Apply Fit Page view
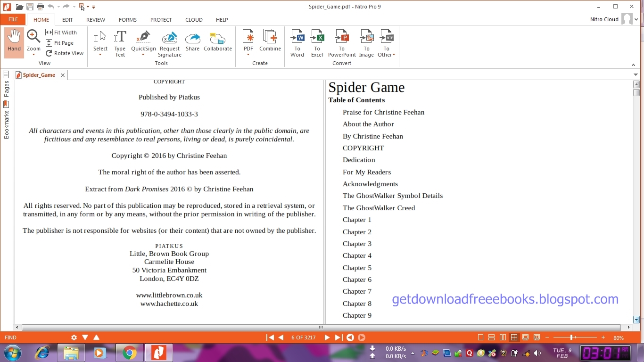 (x=60, y=43)
